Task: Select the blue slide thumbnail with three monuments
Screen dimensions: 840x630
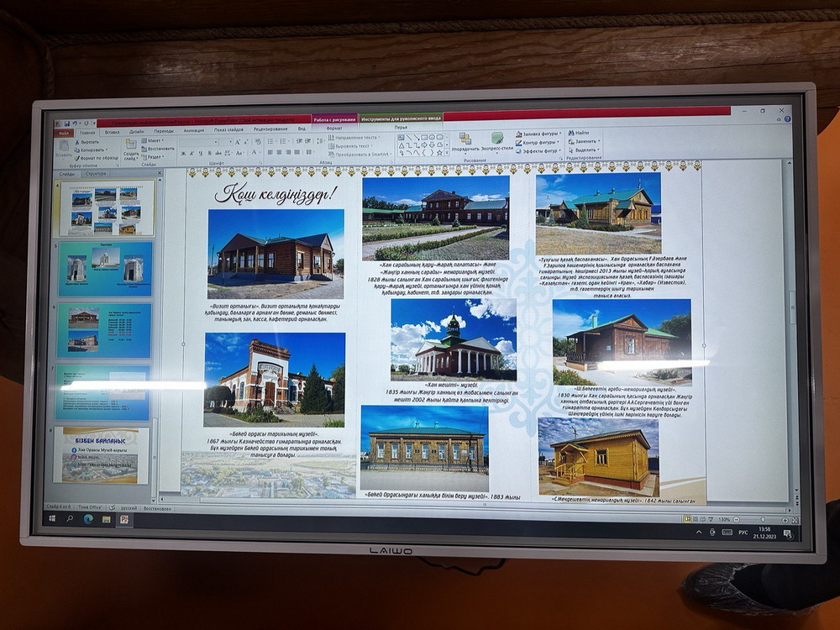Action: tap(105, 269)
